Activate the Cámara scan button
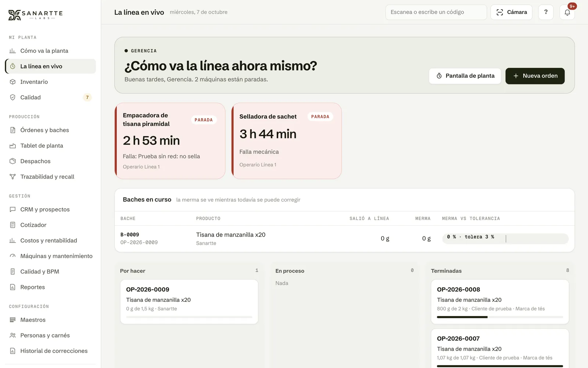This screenshot has height=368, width=588. pyautogui.click(x=511, y=12)
